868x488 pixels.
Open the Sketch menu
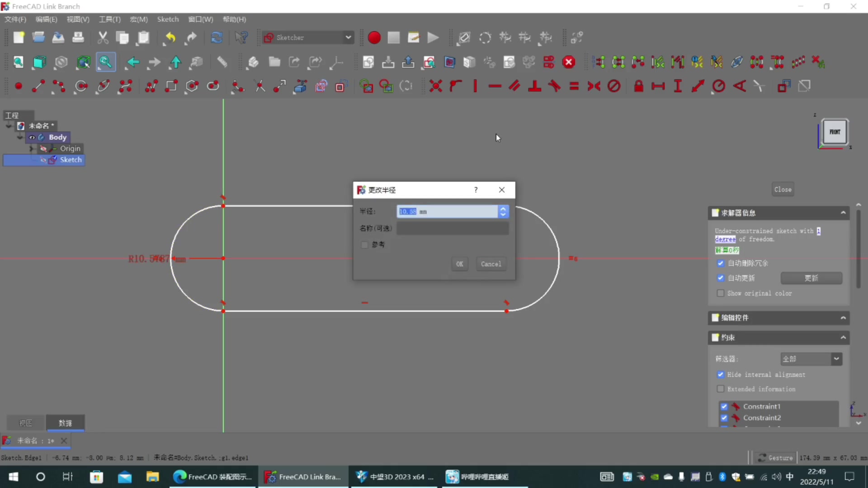click(168, 19)
